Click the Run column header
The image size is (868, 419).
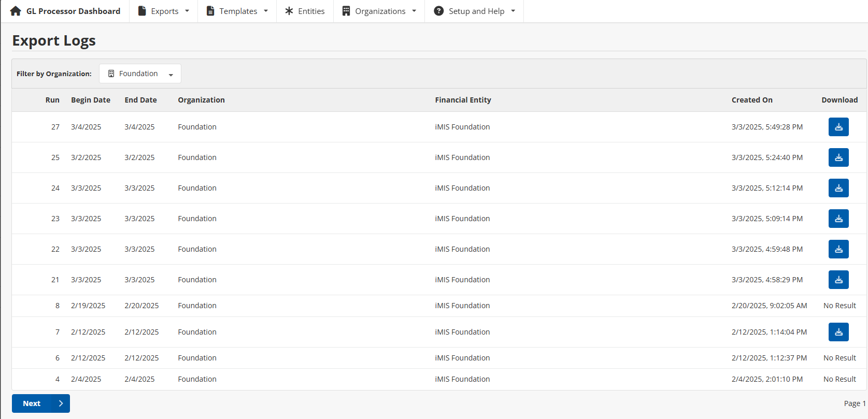click(x=52, y=100)
